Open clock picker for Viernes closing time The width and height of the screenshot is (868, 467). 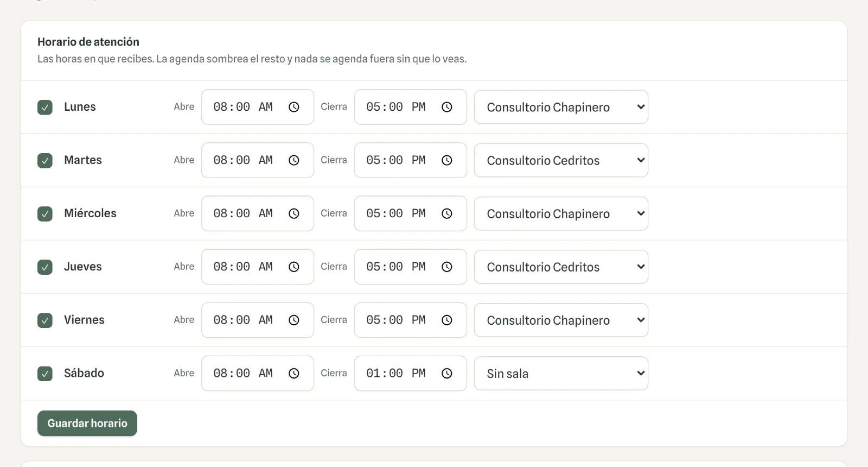point(446,320)
